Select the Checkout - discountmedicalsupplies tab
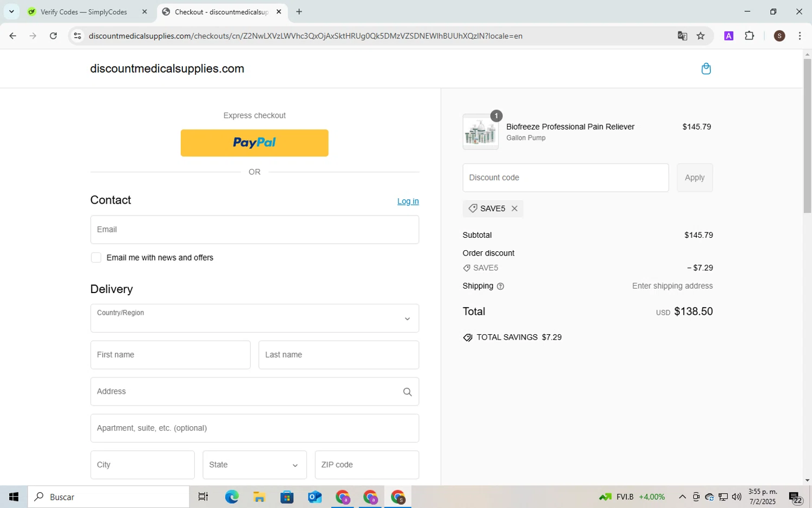This screenshot has height=508, width=812. pyautogui.click(x=221, y=11)
